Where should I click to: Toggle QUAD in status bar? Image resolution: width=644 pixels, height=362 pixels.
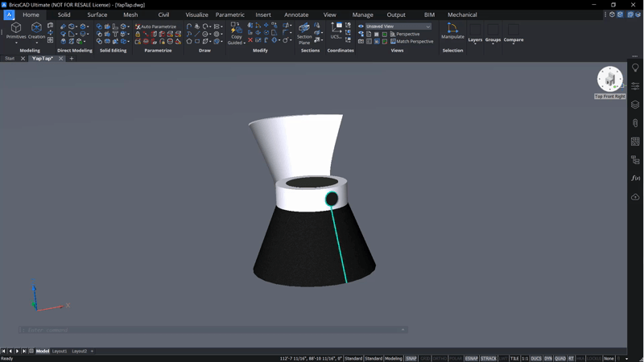point(560,359)
